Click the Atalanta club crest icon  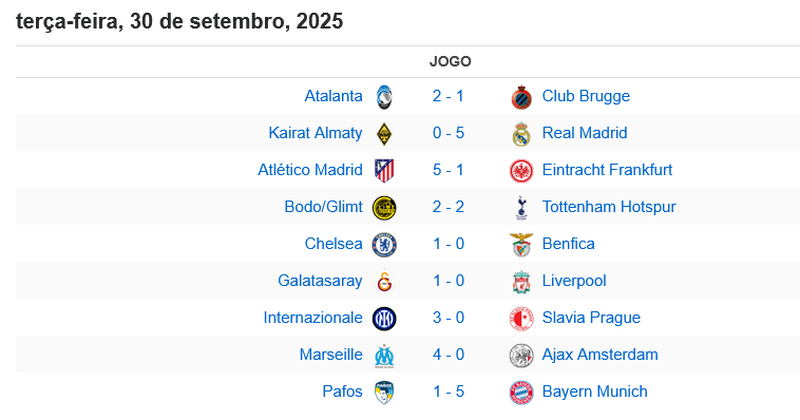click(x=384, y=97)
